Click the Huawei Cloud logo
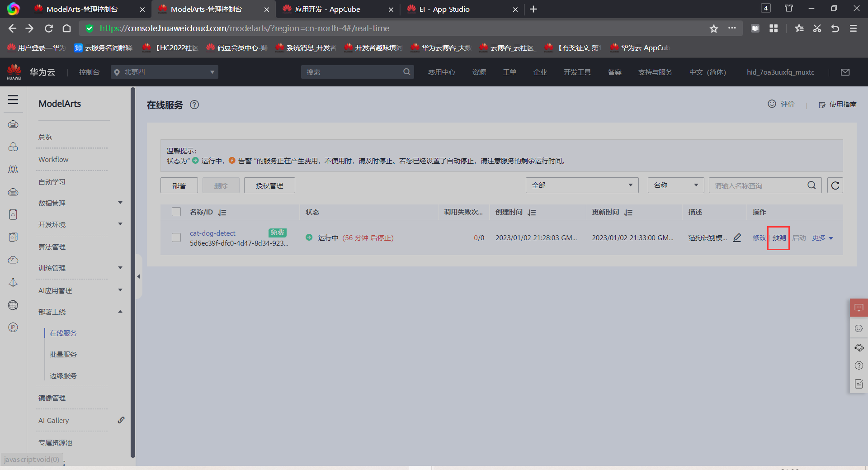The width and height of the screenshot is (868, 470). [14, 72]
